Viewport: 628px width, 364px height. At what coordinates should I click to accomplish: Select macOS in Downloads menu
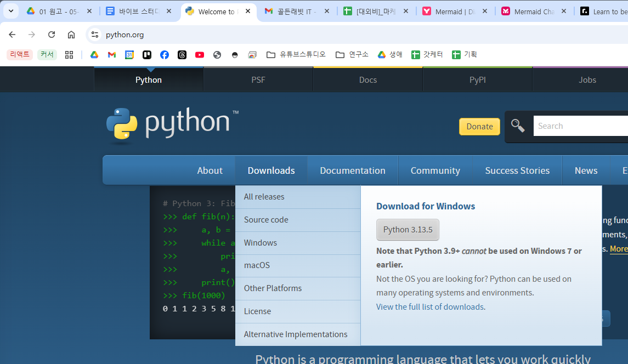pyautogui.click(x=298, y=265)
